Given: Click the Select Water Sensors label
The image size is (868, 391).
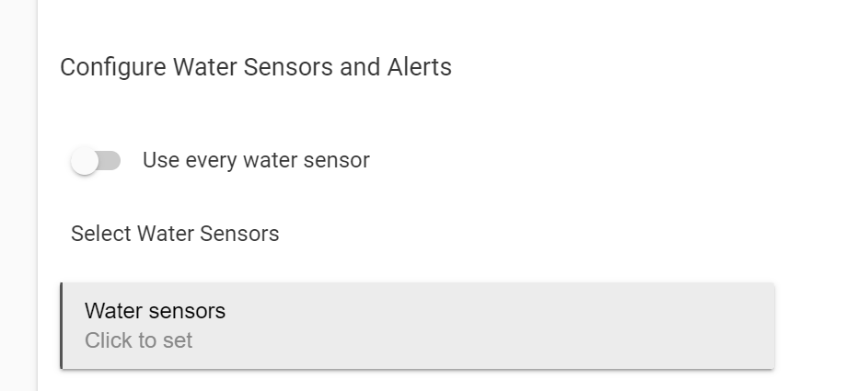Looking at the screenshot, I should tap(175, 234).
